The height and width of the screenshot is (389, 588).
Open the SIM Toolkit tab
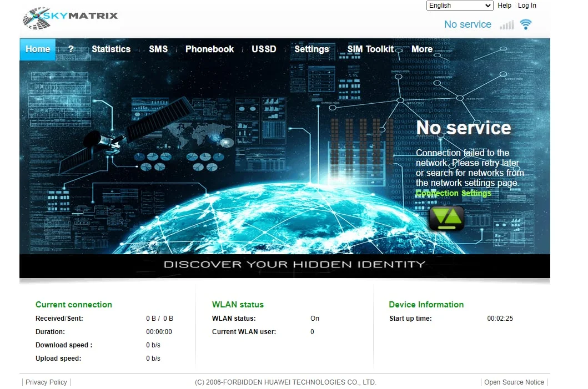tap(370, 49)
